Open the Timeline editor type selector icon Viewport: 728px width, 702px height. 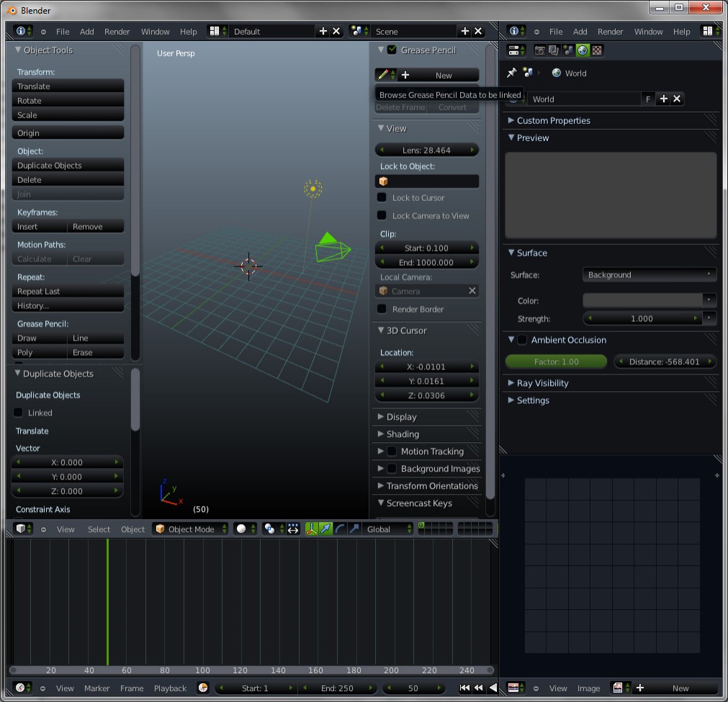point(19,688)
